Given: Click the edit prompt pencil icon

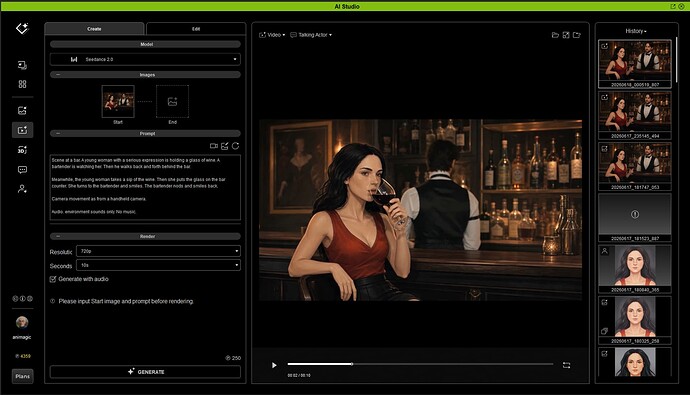Looking at the screenshot, I should tap(225, 146).
